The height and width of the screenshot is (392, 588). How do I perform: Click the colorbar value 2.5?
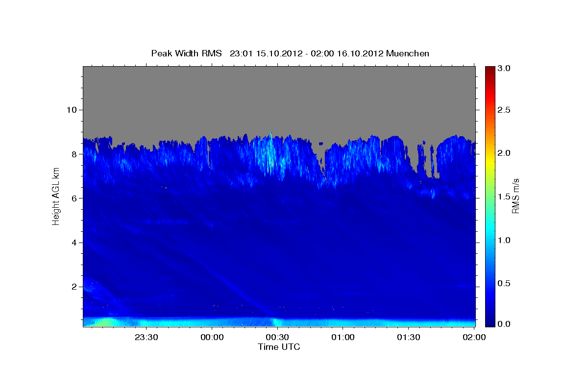coord(504,110)
